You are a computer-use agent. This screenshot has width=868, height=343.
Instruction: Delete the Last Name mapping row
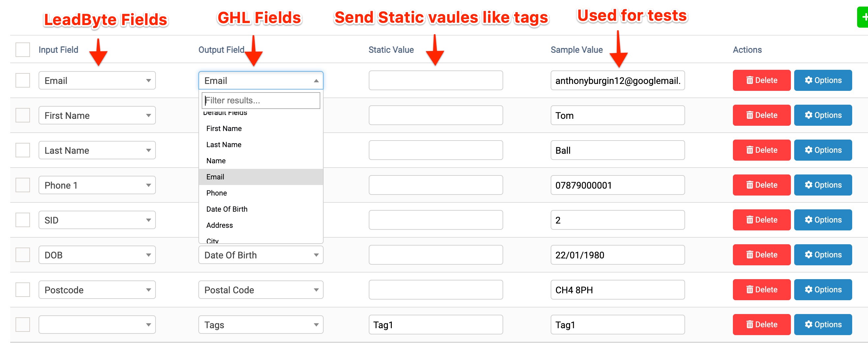[x=762, y=150]
